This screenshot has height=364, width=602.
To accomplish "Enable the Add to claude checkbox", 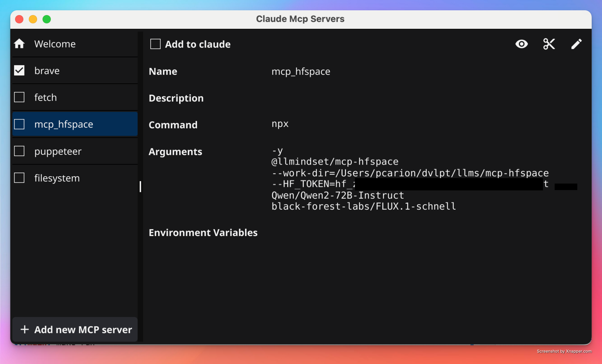I will coord(155,44).
